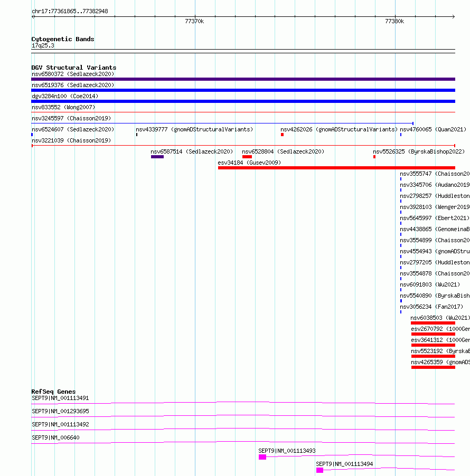Open the RefSeq Genes track title
Image resolution: width=470 pixels, height=476 pixels.
[53, 392]
